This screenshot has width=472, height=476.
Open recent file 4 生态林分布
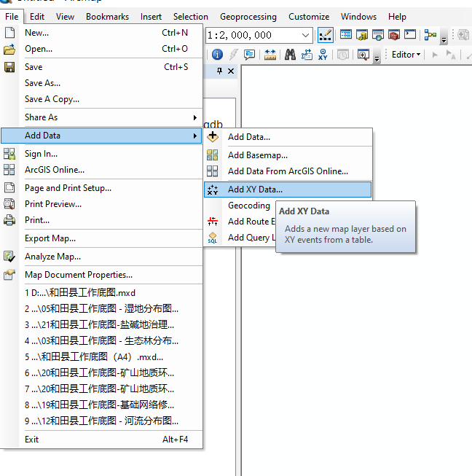coord(101,340)
